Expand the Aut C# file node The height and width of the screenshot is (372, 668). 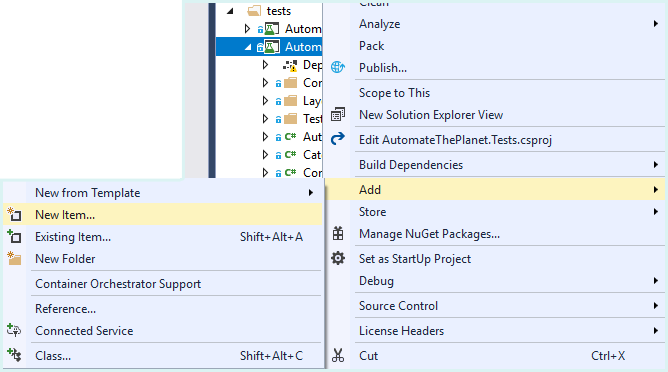pos(265,136)
